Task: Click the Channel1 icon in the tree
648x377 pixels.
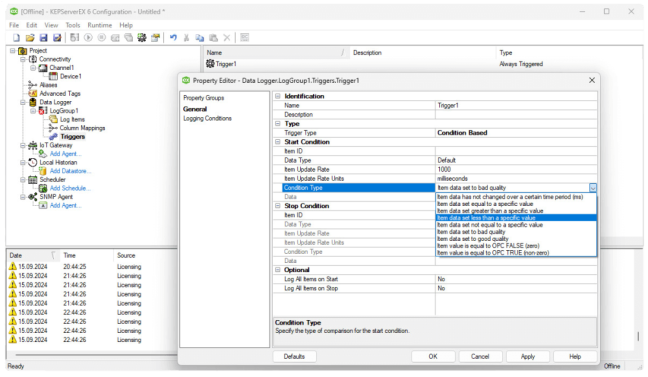Action: coord(43,68)
